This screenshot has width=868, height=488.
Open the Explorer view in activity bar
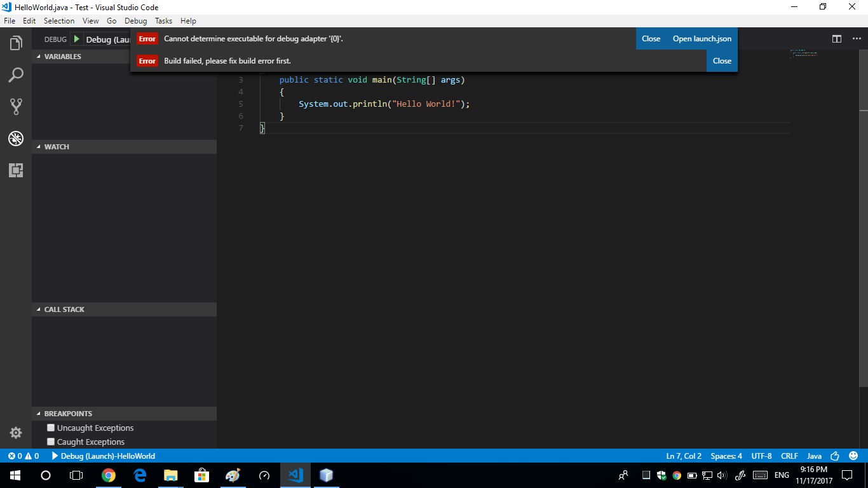(16, 43)
